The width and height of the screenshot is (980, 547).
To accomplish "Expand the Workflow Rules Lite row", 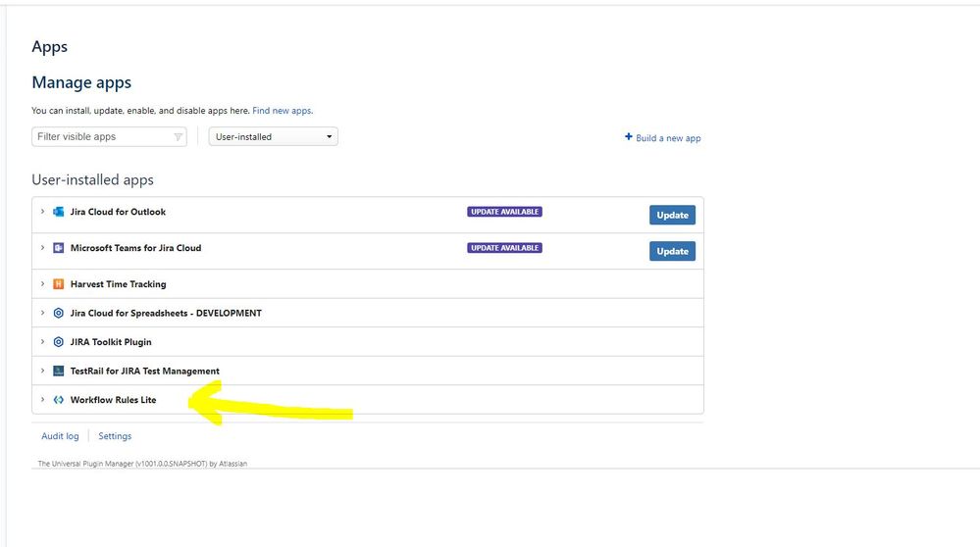I will (x=42, y=400).
